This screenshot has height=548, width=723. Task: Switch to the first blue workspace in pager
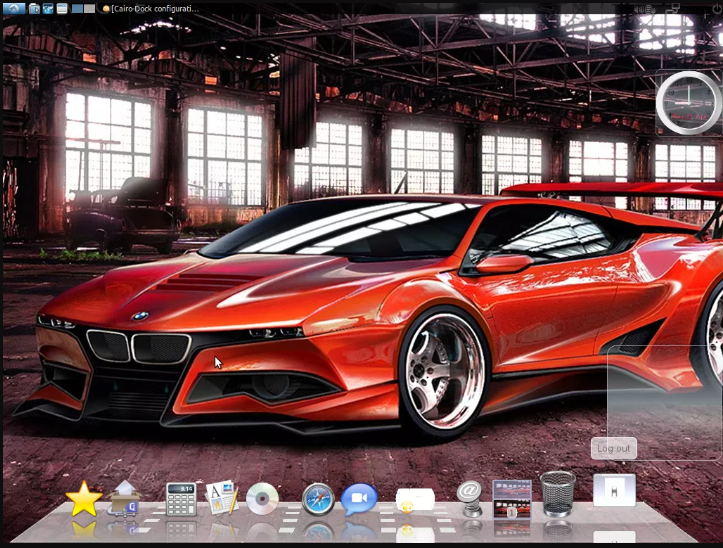point(77,9)
